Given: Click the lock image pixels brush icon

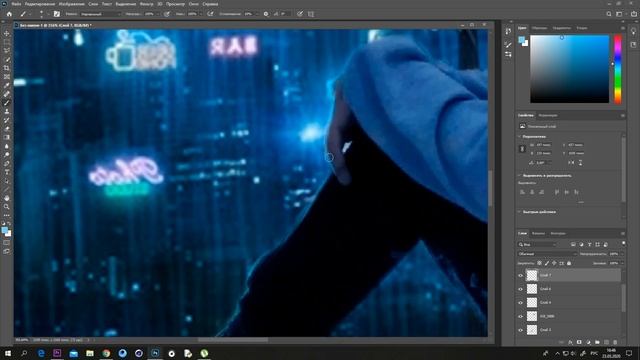Looking at the screenshot, I should pos(547,263).
